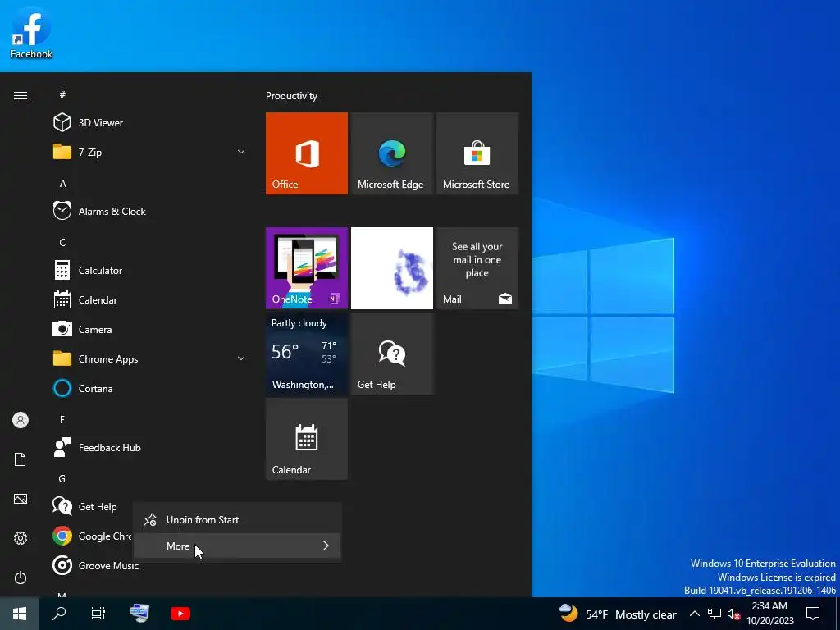Launch the Microsoft Edge tile

391,153
